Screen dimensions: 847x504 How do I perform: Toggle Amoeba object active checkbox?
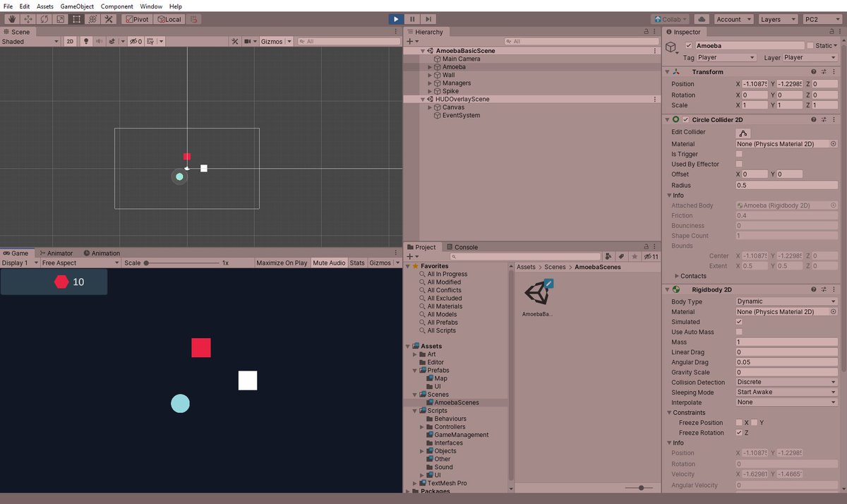[690, 46]
